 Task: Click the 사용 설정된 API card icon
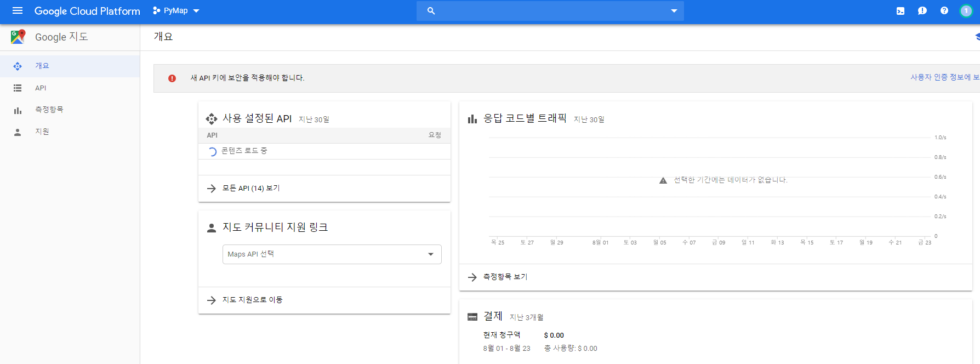click(212, 119)
